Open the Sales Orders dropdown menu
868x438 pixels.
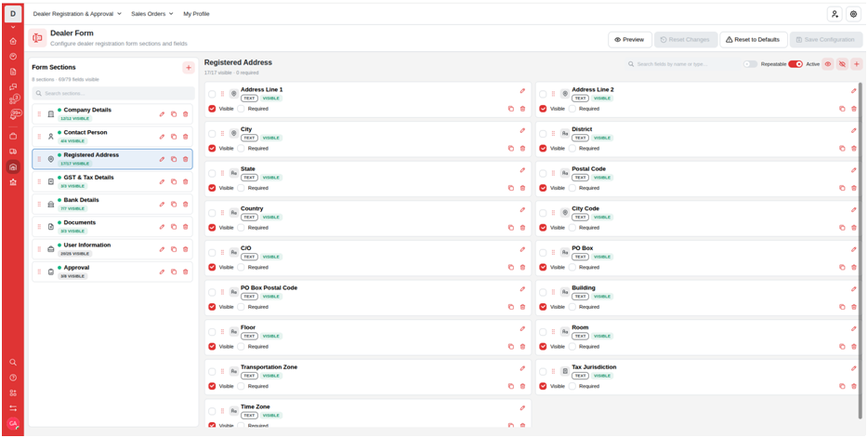(152, 14)
